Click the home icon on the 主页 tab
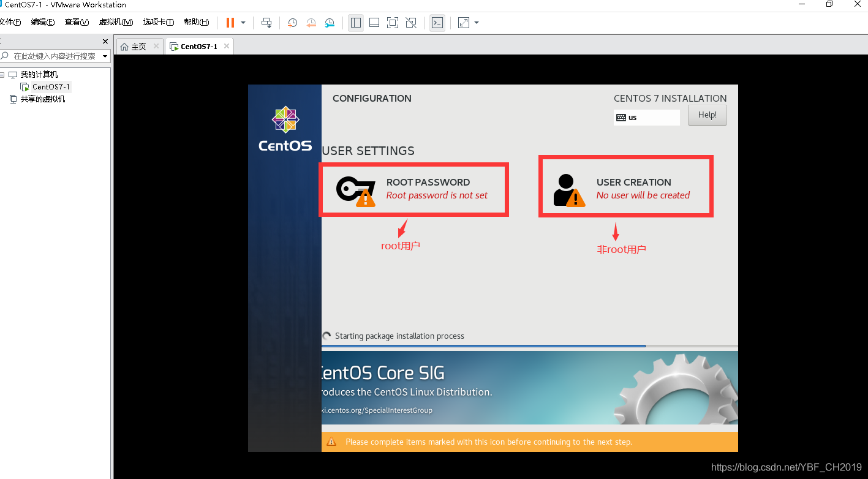The image size is (868, 479). coord(125,47)
